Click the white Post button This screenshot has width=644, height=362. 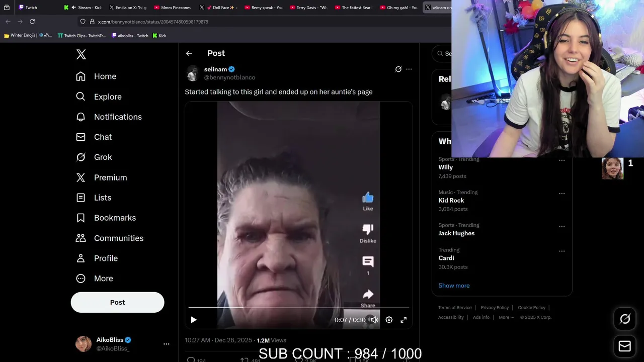click(x=117, y=302)
